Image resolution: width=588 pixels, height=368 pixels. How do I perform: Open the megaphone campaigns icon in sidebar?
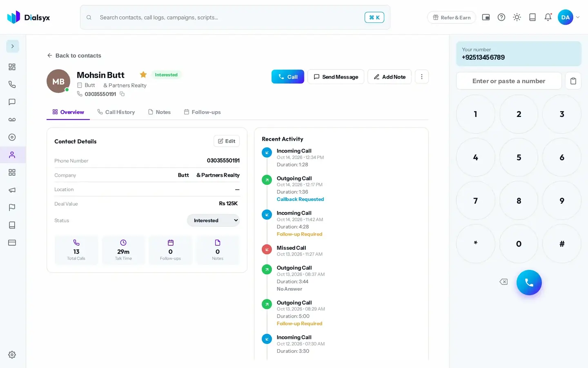pos(12,190)
